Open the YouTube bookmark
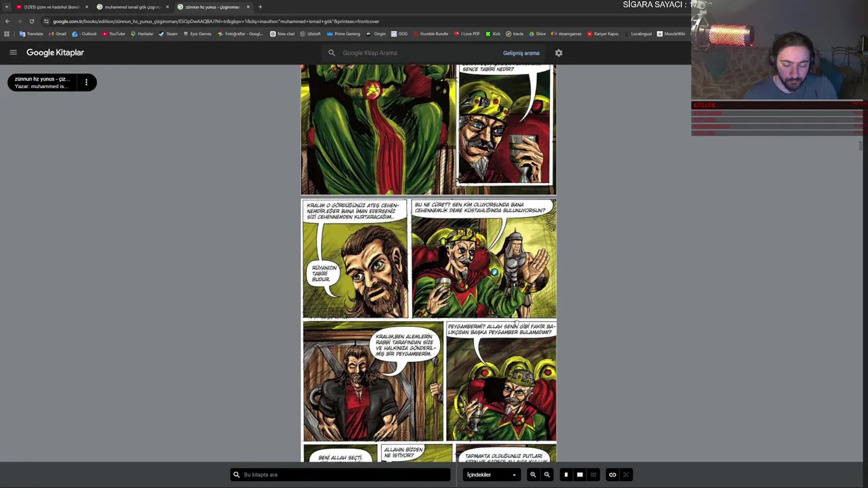This screenshot has width=868, height=488. click(x=114, y=34)
